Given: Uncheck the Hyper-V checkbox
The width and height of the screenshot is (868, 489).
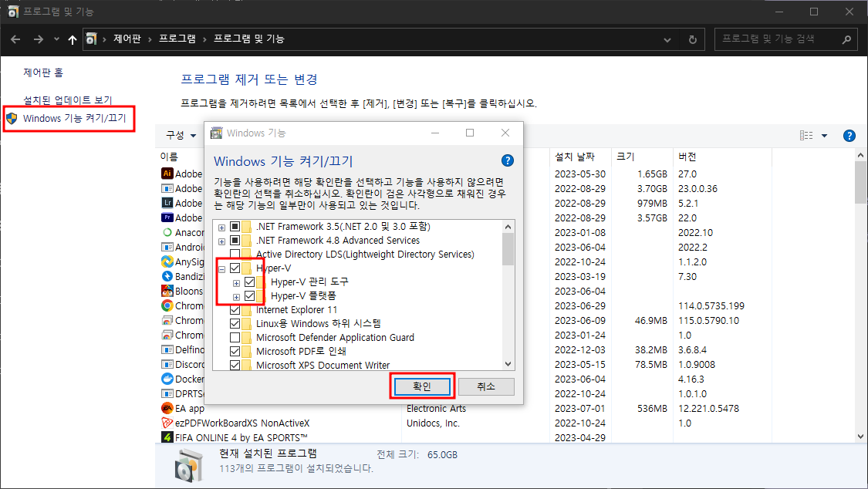Looking at the screenshot, I should click(x=235, y=268).
